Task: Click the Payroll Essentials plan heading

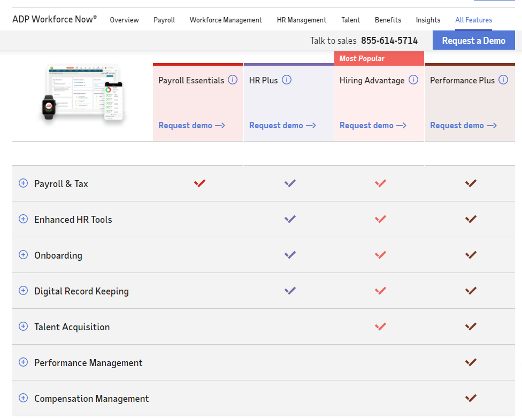Action: pos(191,81)
